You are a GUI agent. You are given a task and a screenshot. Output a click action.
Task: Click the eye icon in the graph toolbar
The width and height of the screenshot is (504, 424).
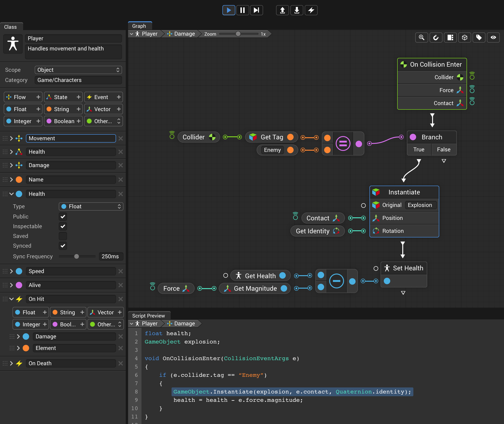coord(493,37)
